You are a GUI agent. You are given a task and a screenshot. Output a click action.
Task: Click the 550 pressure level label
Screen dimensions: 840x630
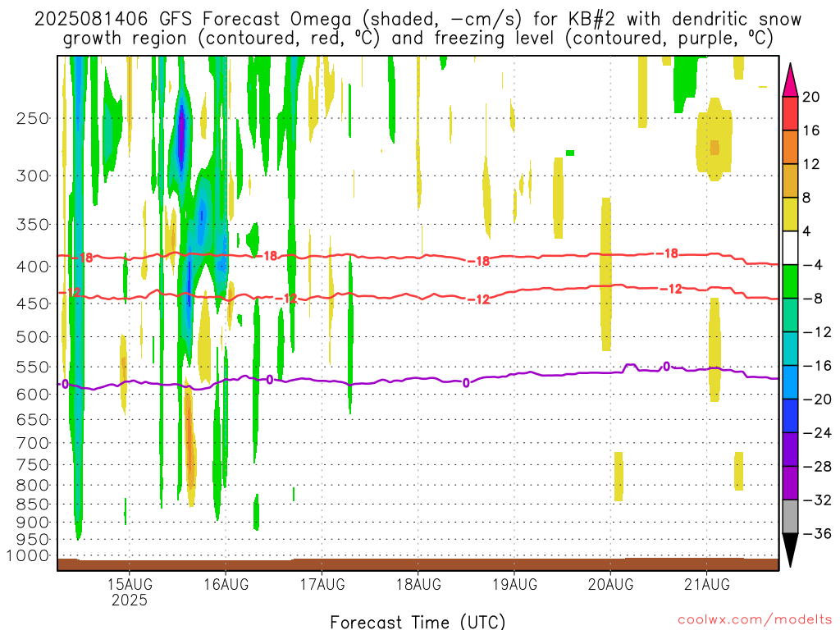tap(33, 367)
